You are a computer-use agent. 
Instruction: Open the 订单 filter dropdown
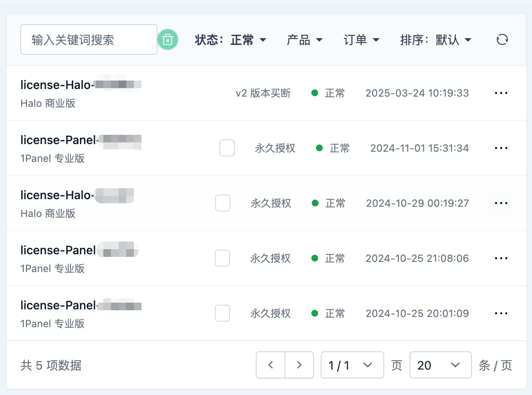(x=361, y=40)
